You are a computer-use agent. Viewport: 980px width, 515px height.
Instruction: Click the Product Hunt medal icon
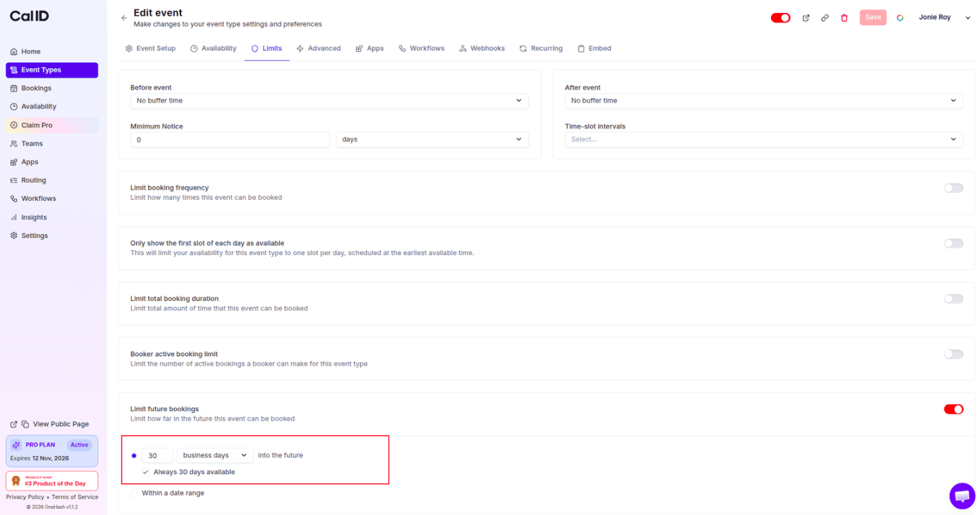tap(16, 481)
